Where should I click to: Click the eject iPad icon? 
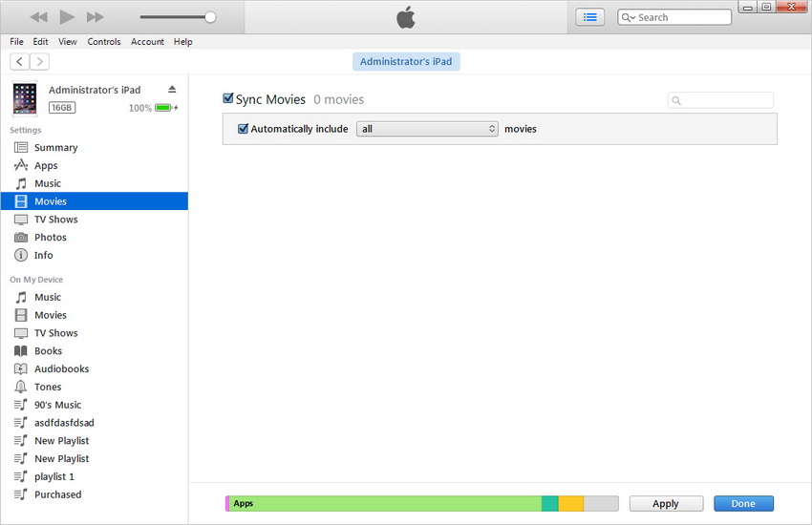click(x=172, y=89)
